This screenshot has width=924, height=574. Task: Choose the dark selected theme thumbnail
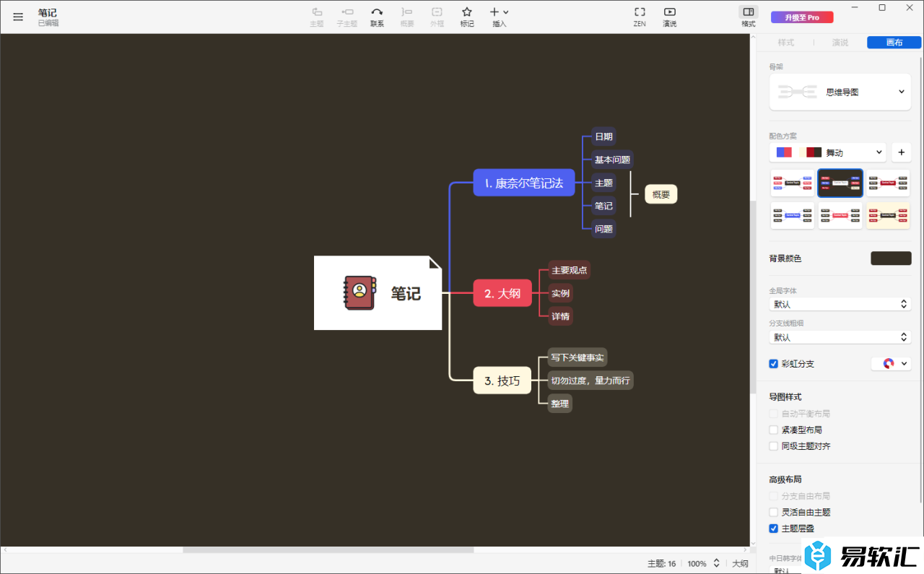(x=840, y=183)
